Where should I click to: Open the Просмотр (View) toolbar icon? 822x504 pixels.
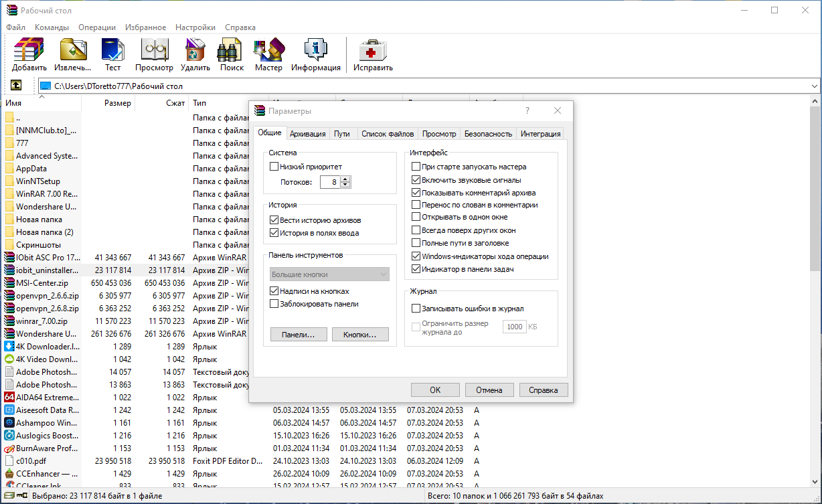(154, 50)
